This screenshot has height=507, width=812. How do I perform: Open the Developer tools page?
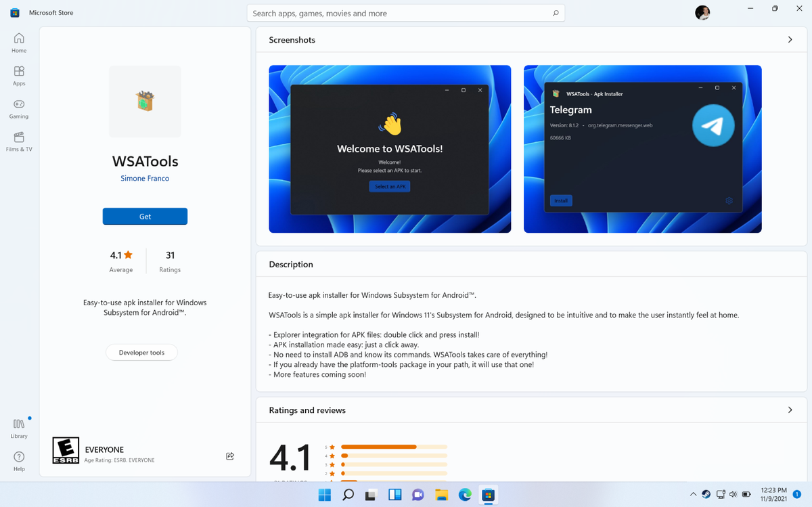tap(141, 352)
